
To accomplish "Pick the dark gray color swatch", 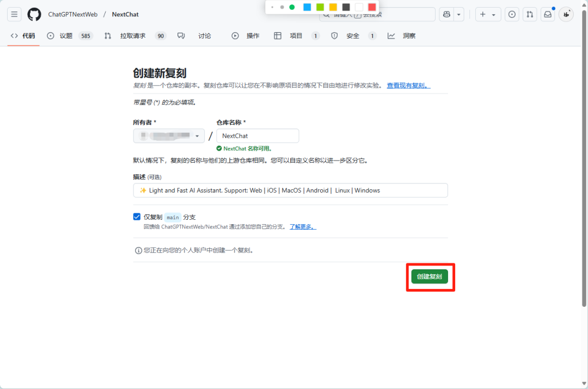I will tap(346, 7).
